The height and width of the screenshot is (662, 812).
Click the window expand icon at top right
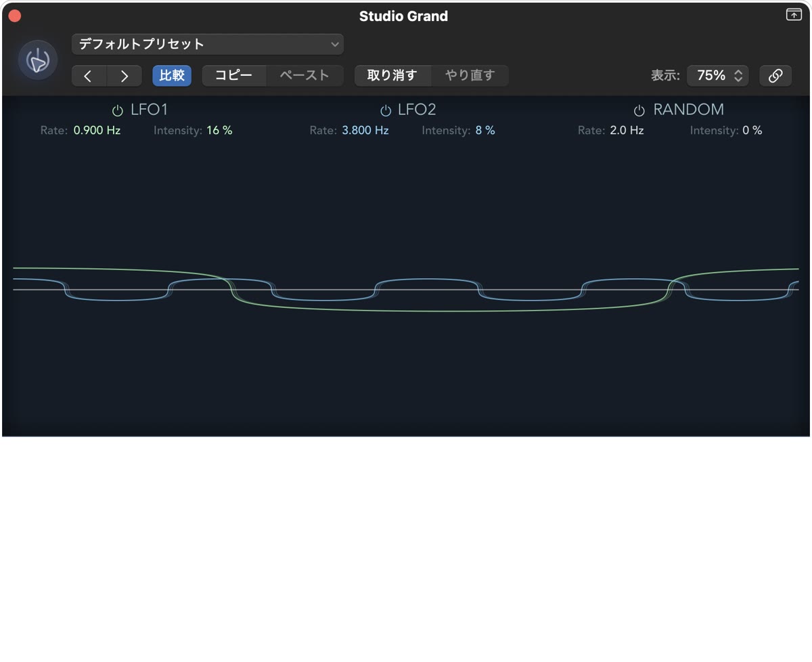pos(794,15)
